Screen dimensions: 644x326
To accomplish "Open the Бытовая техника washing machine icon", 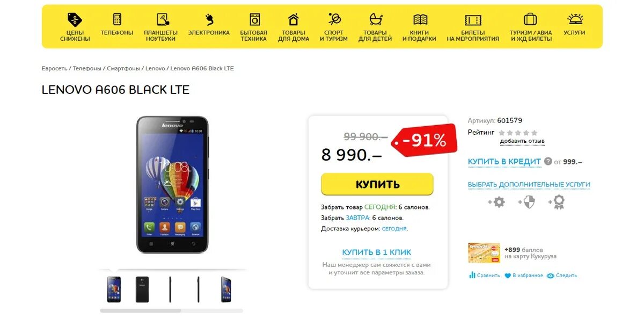I will tap(254, 20).
